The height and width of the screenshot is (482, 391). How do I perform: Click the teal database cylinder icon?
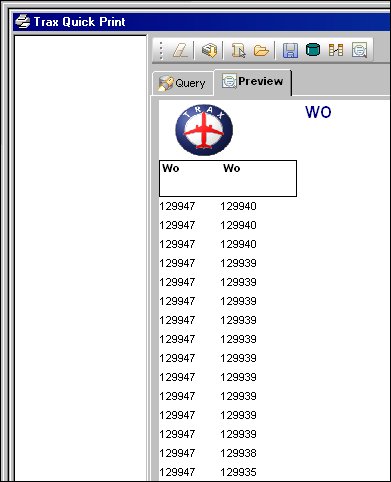coord(313,50)
